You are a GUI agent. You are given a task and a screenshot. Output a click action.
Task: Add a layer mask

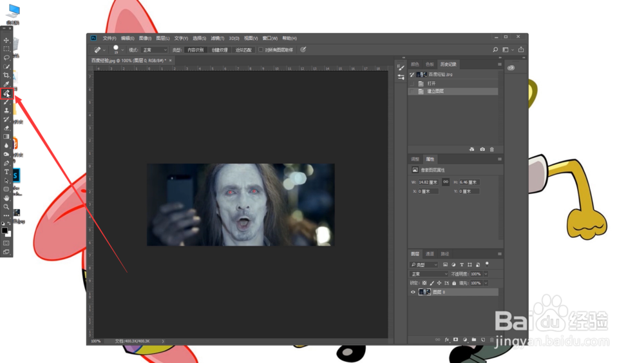455,340
